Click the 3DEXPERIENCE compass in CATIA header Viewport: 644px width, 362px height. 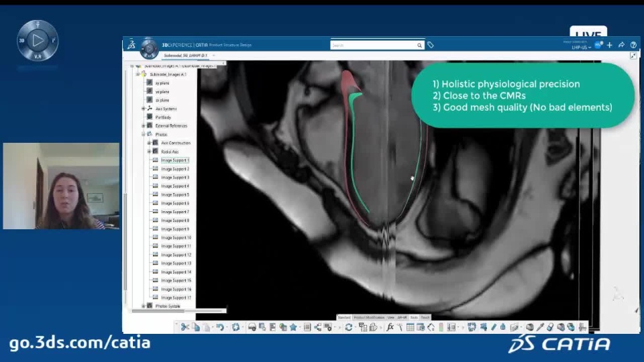(149, 48)
